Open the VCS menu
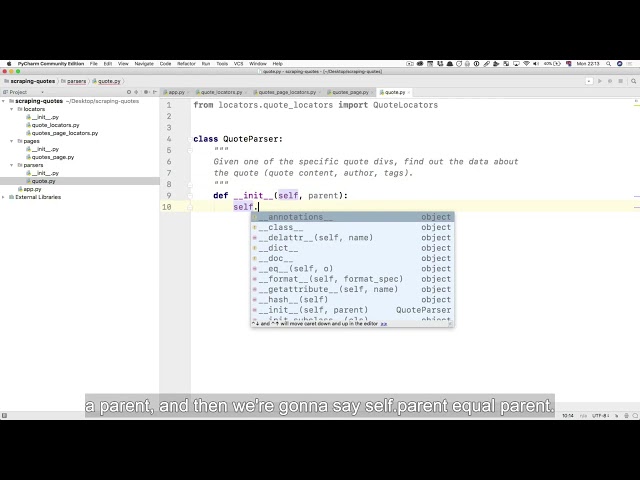The height and width of the screenshot is (480, 640). click(238, 64)
